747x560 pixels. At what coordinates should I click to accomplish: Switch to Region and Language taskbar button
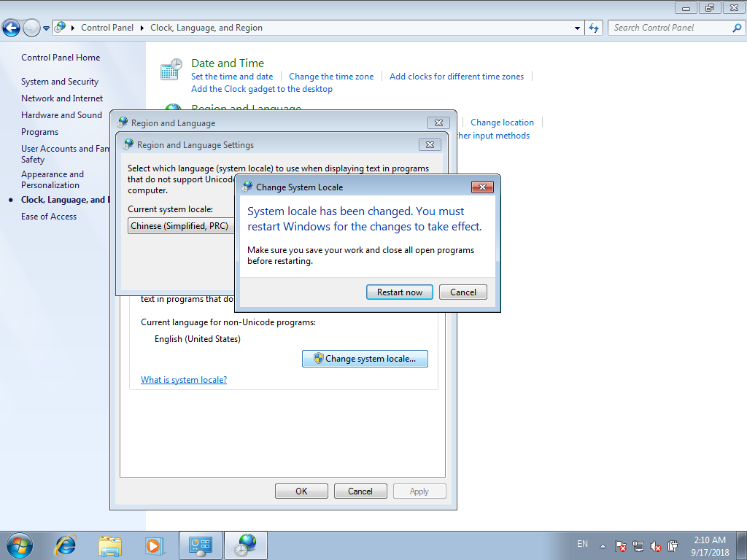click(245, 545)
